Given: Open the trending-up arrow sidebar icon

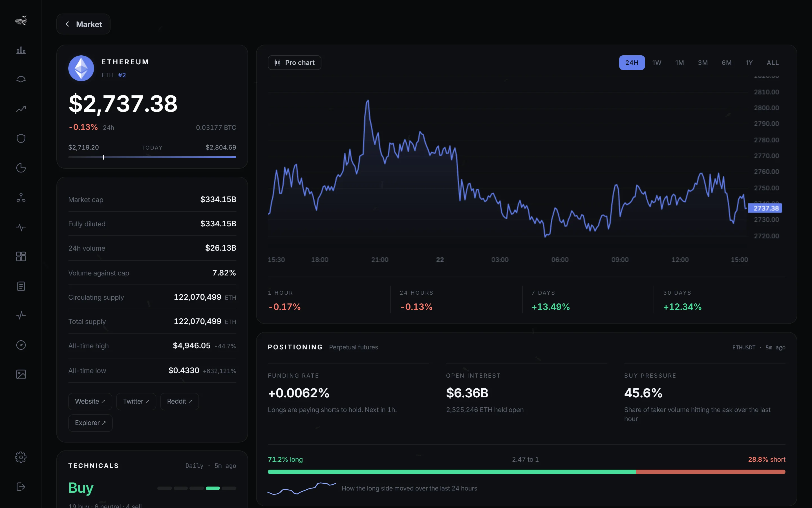Looking at the screenshot, I should 21,109.
